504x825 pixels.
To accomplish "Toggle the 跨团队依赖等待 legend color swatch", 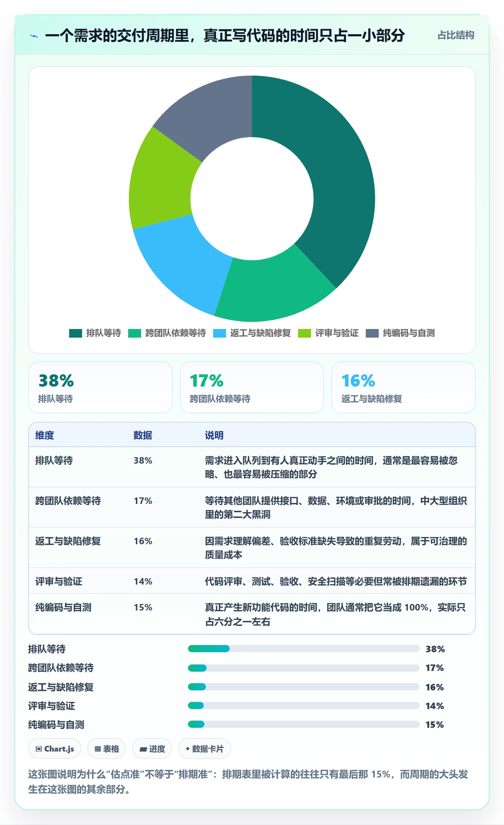I will pos(135,333).
